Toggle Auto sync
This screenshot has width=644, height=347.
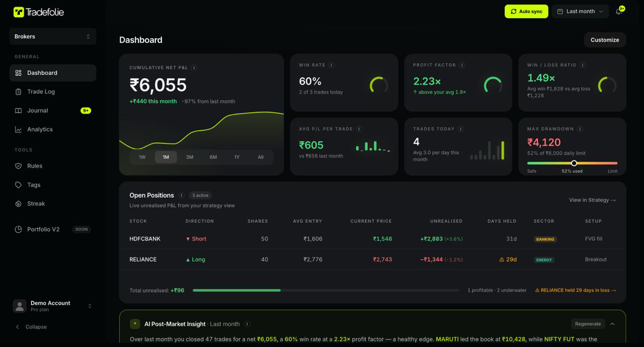pos(526,12)
